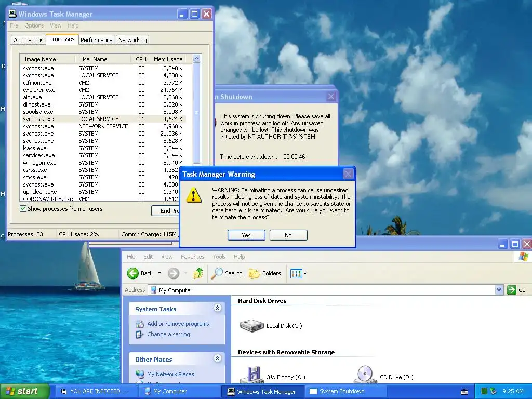Toggle Show processes from all users checkbox
The image size is (532, 399).
[23, 209]
